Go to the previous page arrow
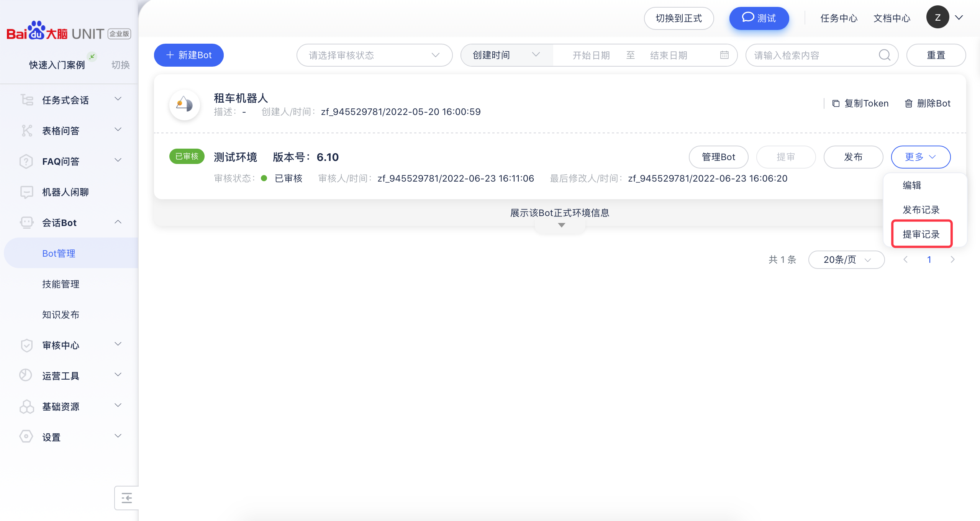Viewport: 980px width, 521px height. pos(905,260)
